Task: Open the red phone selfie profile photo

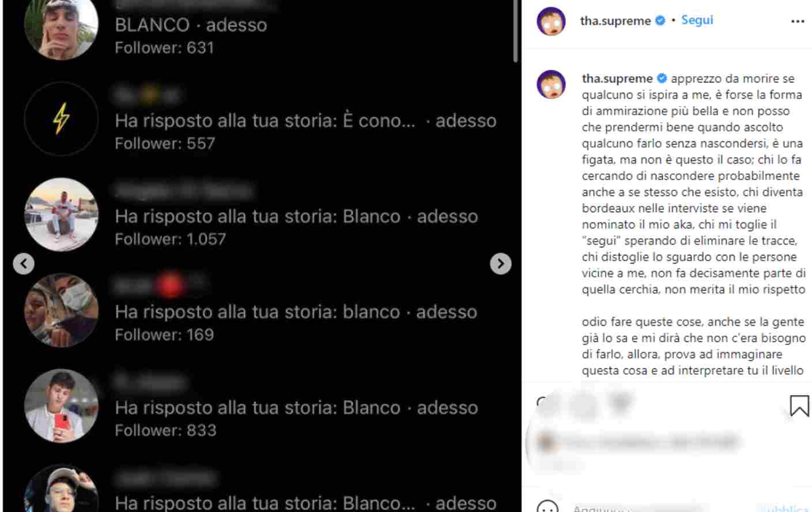Action: click(61, 406)
